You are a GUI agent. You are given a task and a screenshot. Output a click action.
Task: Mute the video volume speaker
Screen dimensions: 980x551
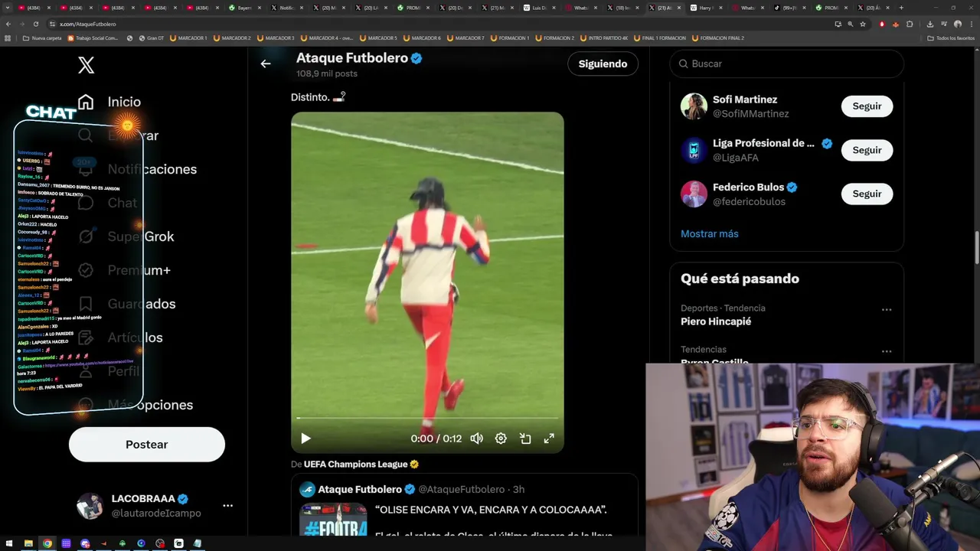tap(476, 439)
